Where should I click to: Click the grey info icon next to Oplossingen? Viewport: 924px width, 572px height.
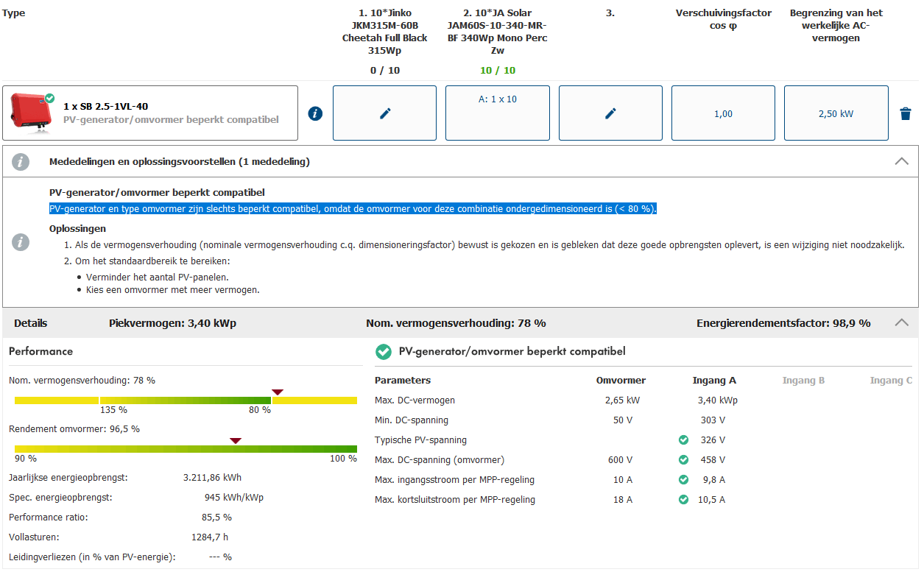pyautogui.click(x=21, y=242)
